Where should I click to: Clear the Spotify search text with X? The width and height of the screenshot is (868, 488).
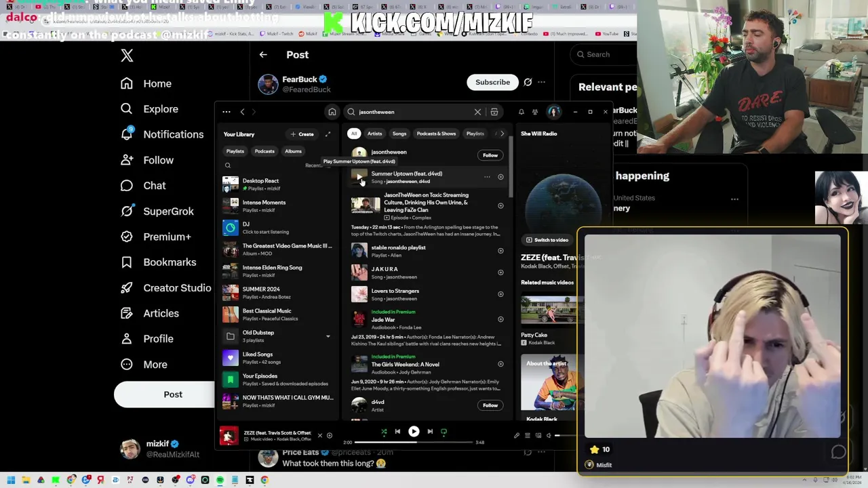[x=477, y=112]
